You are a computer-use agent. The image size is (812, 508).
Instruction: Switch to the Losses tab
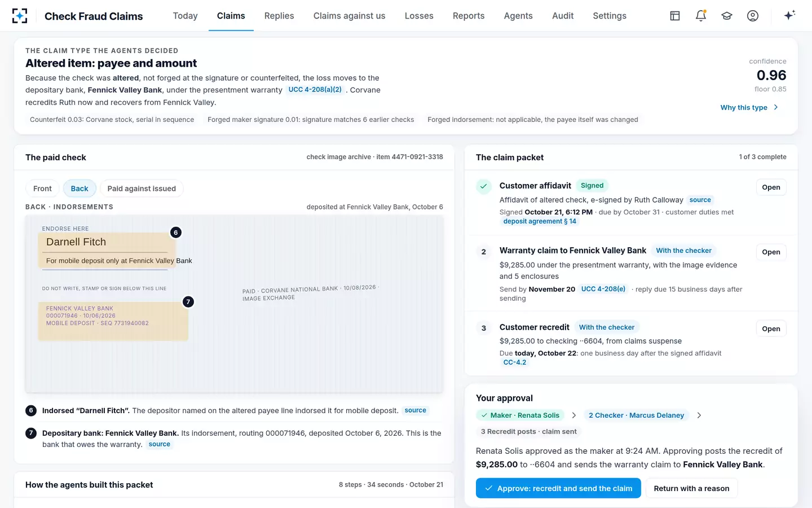coord(419,16)
